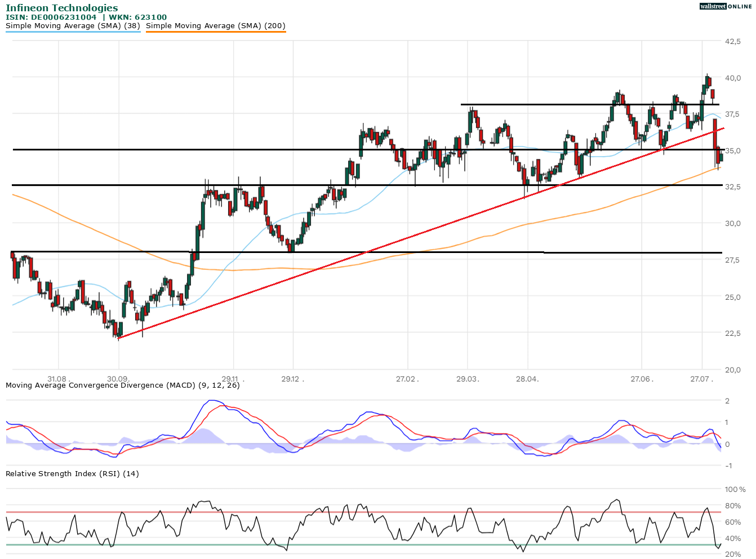Click the RSI 80% axis label
This screenshot has height=559, width=756.
click(x=733, y=506)
